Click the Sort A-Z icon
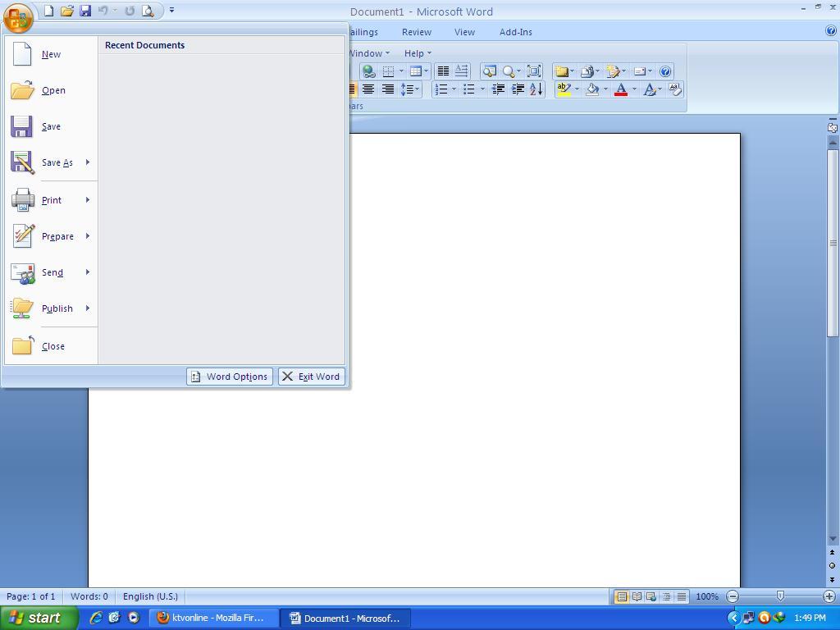This screenshot has height=630, width=840. (x=536, y=89)
